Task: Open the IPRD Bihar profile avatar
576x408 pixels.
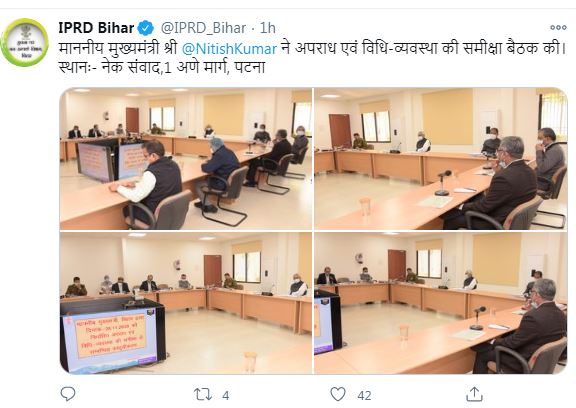Action: pyautogui.click(x=25, y=42)
